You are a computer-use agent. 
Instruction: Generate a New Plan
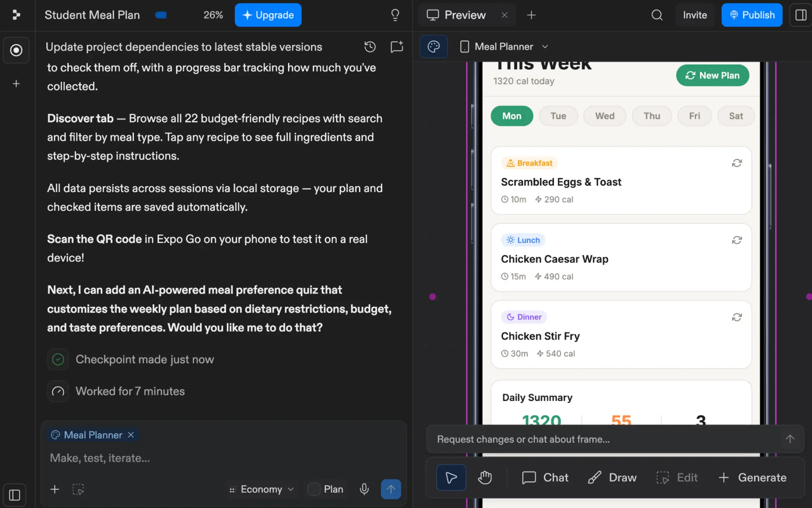coord(712,75)
